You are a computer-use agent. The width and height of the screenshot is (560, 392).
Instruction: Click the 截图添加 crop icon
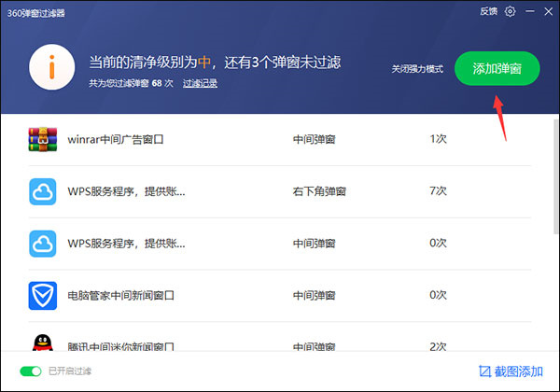pos(485,371)
